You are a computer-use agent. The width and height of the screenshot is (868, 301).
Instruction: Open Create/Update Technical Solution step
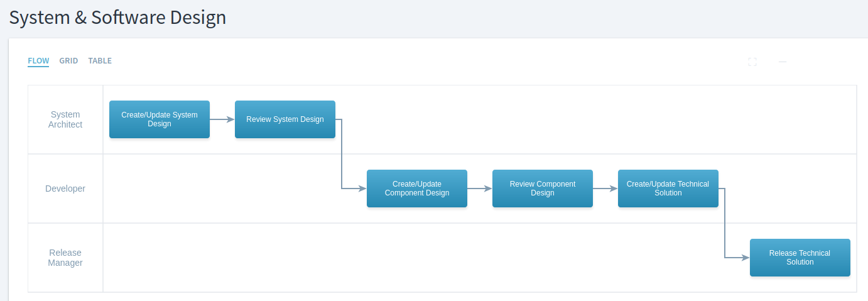tap(668, 189)
